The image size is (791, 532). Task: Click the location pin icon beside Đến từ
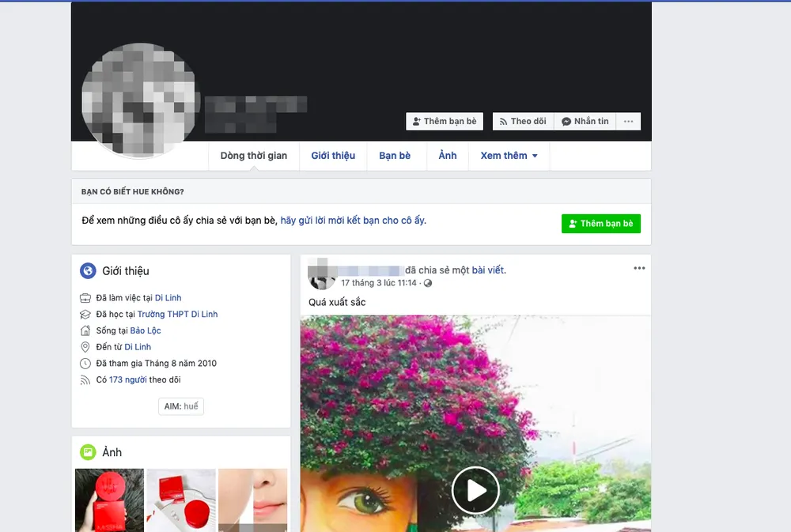point(85,346)
